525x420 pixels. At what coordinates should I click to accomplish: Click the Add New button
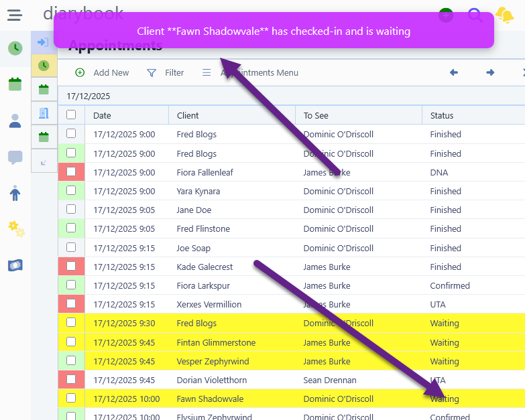[x=102, y=72]
